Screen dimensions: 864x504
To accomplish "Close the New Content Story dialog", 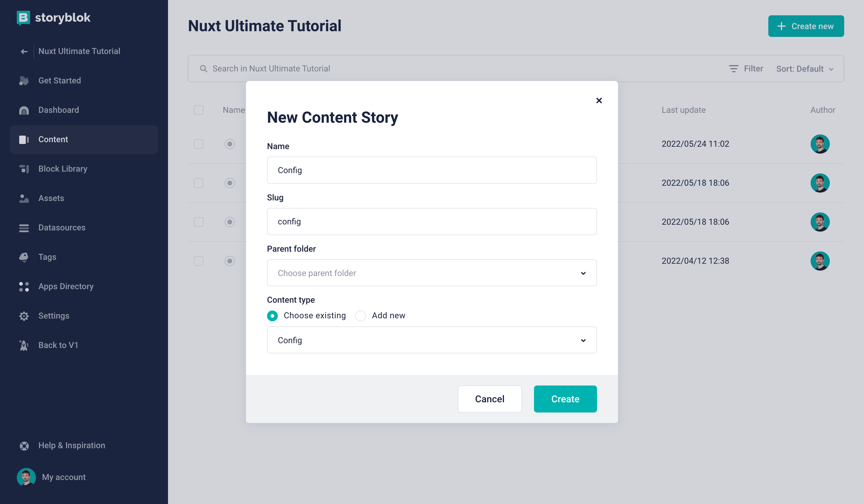I will (x=598, y=100).
